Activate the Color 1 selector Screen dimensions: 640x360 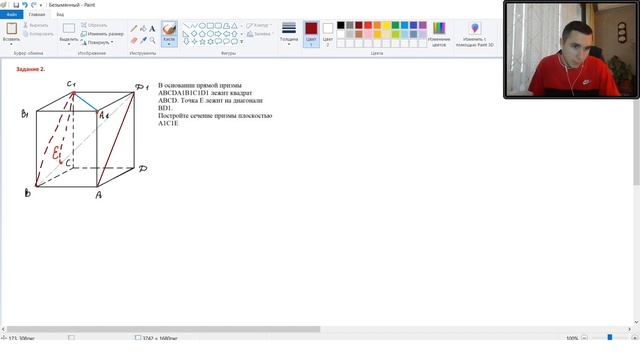311,34
